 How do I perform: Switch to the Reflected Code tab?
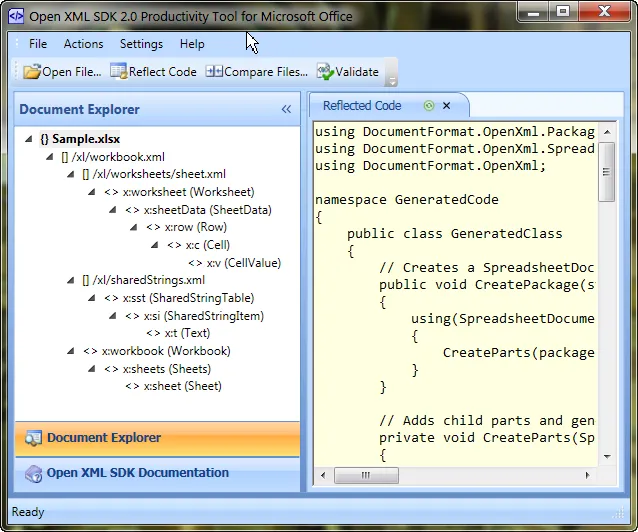(362, 106)
